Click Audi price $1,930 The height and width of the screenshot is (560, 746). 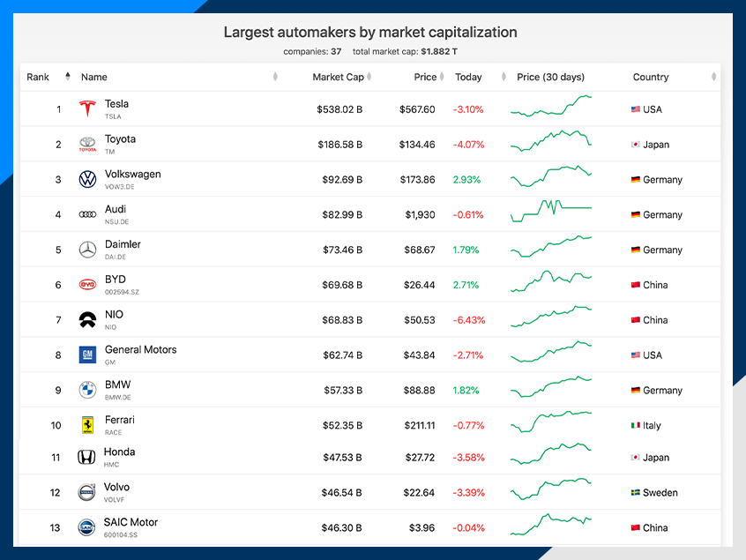[420, 215]
